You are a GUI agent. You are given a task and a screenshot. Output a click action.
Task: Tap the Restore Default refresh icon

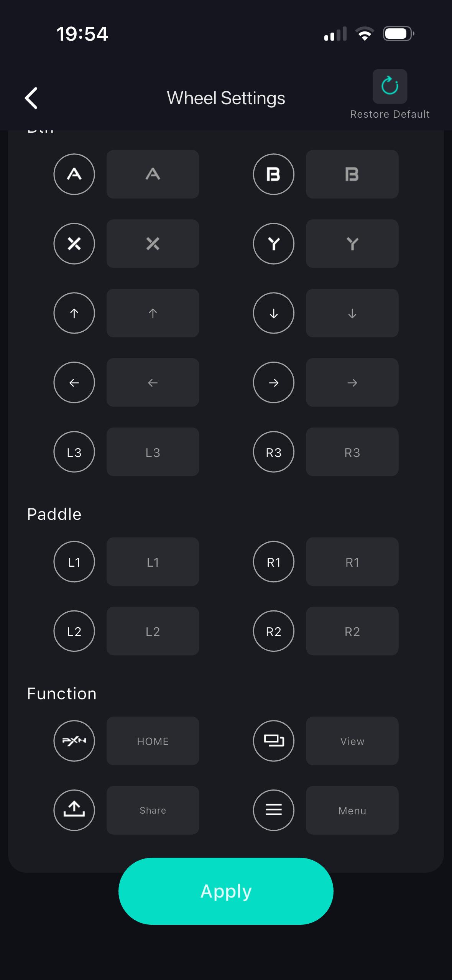390,86
